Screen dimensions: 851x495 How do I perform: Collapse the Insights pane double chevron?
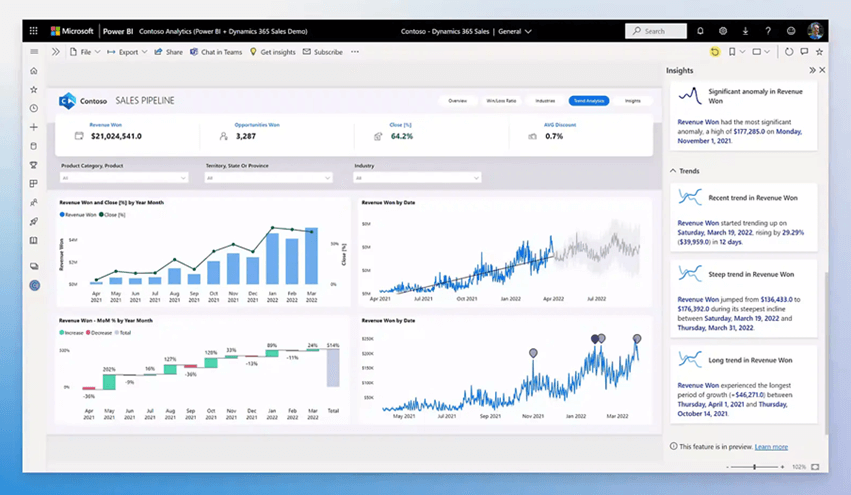pyautogui.click(x=812, y=70)
